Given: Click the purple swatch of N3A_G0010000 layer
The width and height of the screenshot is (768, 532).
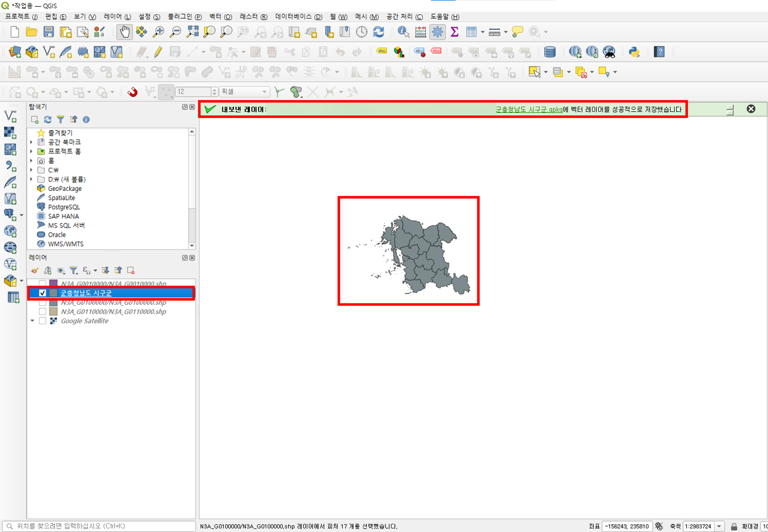Looking at the screenshot, I should (53, 284).
